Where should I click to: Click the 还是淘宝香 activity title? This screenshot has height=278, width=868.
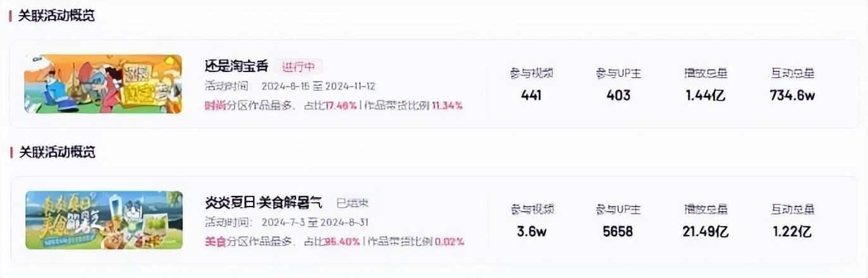click(x=237, y=66)
